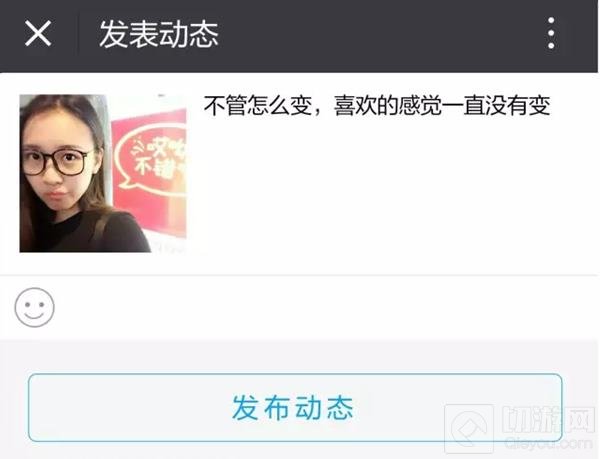Click the 切游网 watermark Chinese characters

(548, 419)
